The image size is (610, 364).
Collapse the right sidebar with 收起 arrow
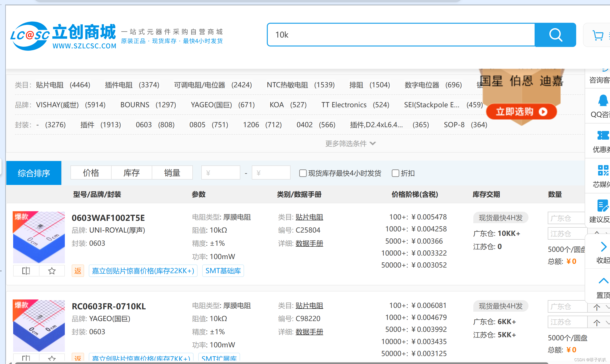[x=603, y=247]
